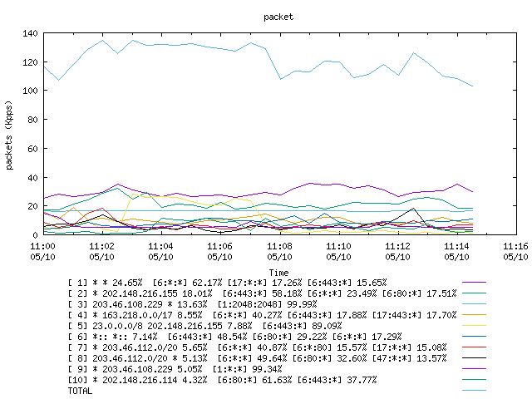The width and height of the screenshot is (532, 399).
Task: Click the green line swatch for entry [2]
Action: click(474, 293)
